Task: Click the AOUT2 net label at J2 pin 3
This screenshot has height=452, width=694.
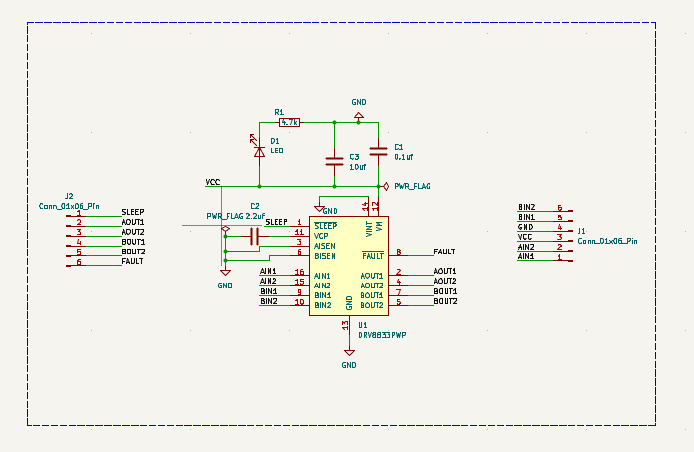Action: point(133,232)
